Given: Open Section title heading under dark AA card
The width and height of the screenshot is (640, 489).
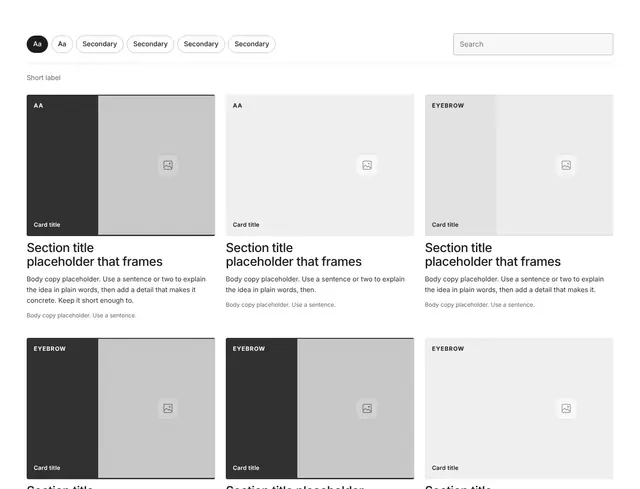Looking at the screenshot, I should coord(95,255).
